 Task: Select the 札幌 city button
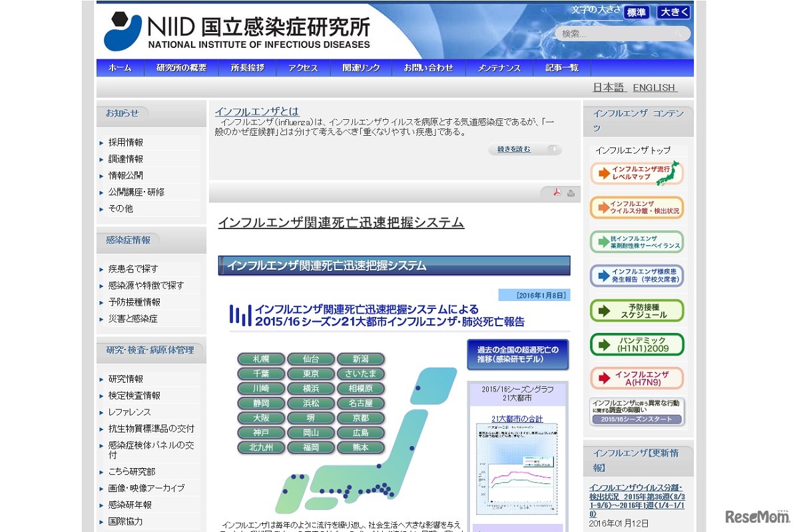pos(261,359)
